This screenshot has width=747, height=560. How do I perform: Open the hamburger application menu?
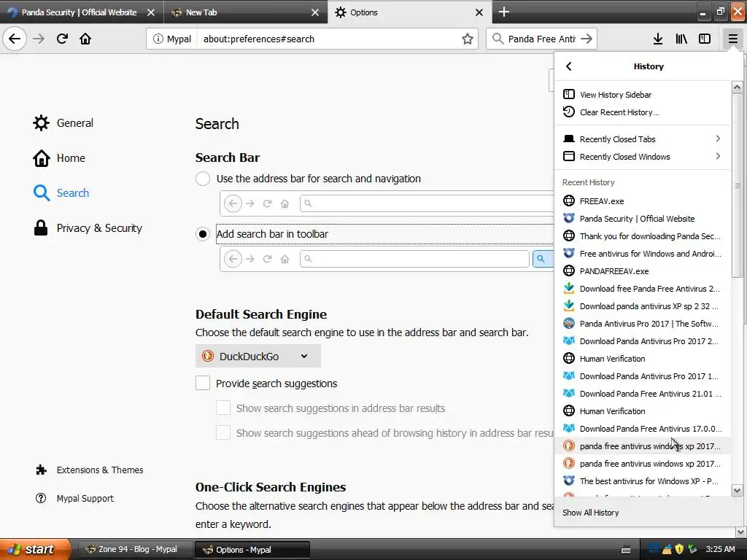(x=732, y=39)
